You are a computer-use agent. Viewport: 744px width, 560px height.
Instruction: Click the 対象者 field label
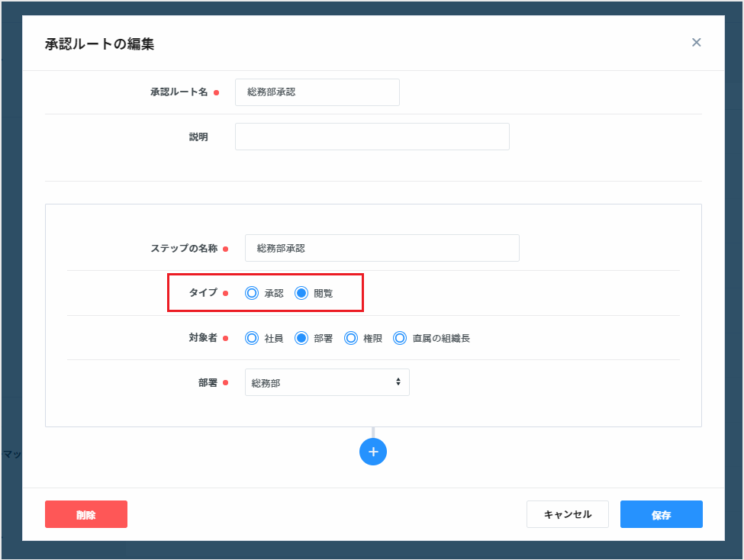point(203,338)
